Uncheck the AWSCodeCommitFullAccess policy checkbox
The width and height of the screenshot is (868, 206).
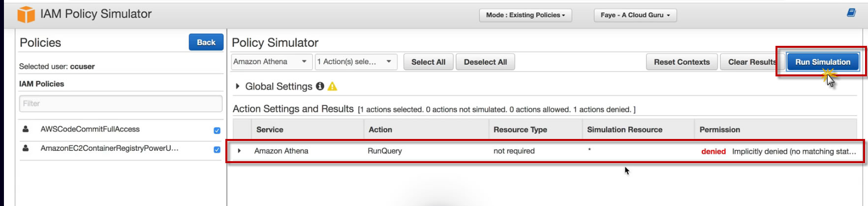point(217,131)
